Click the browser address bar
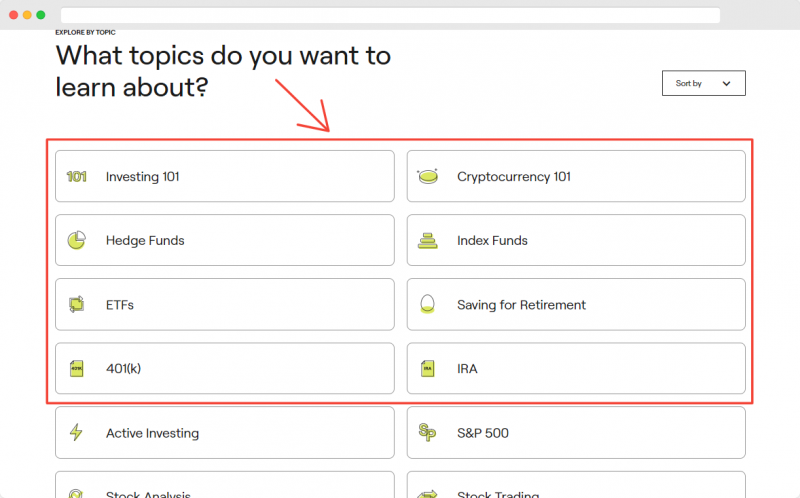 point(390,15)
